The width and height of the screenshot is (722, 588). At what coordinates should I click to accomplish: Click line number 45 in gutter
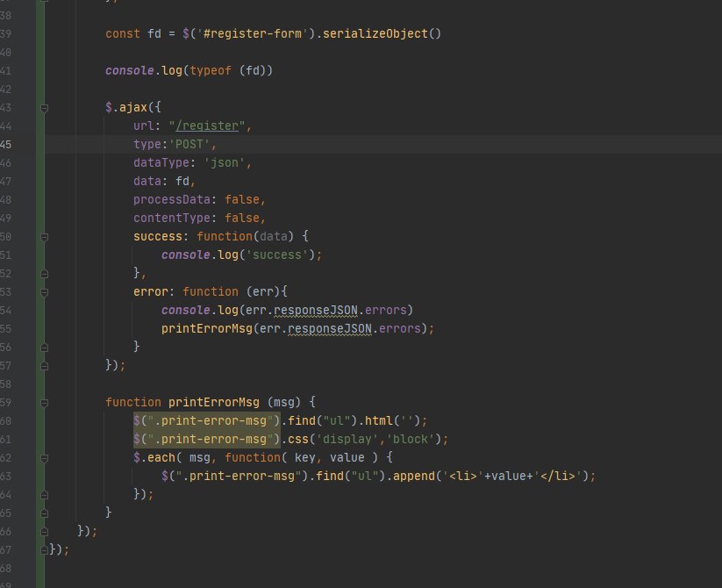(x=5, y=144)
